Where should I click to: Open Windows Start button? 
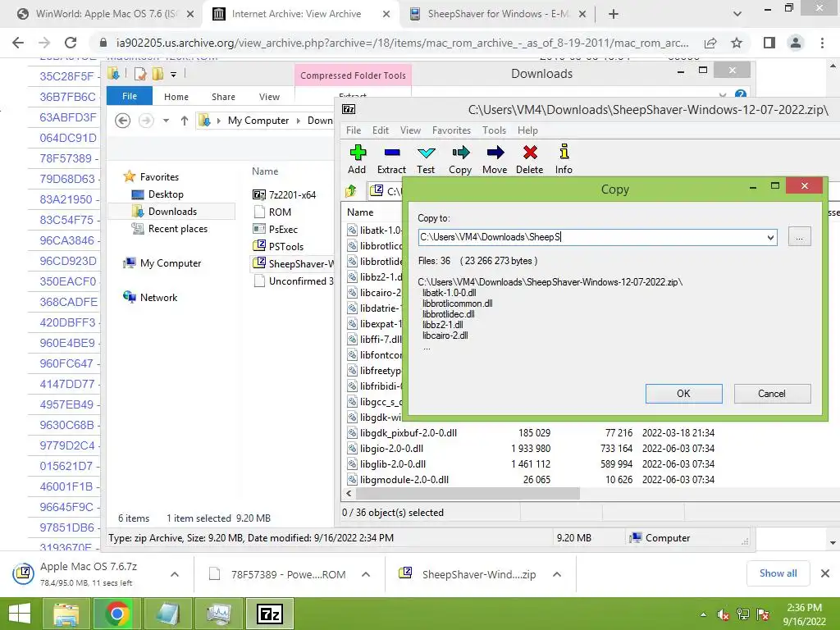pos(20,614)
